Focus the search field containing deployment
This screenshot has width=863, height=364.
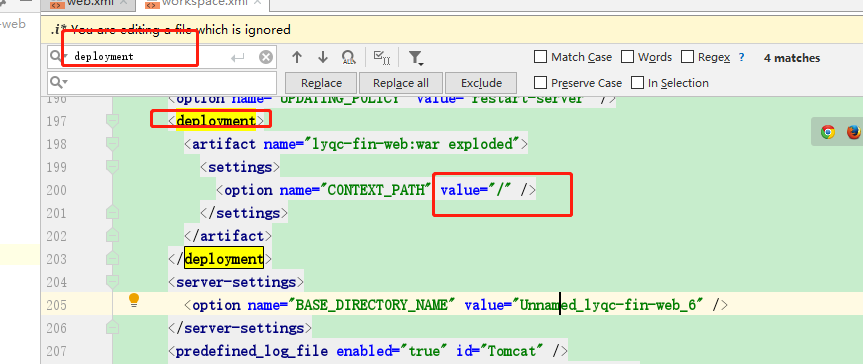click(x=162, y=57)
